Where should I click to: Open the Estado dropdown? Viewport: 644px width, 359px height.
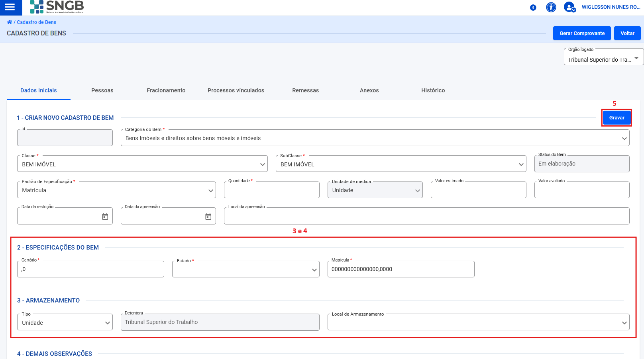click(x=245, y=269)
